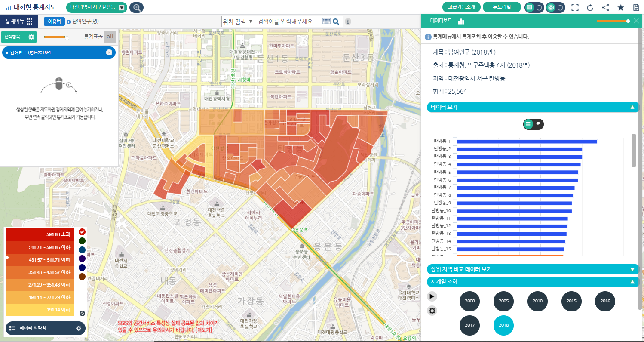The width and height of the screenshot is (644, 342).
Task: Open the 위치 검색 dropdown
Action: tap(237, 22)
